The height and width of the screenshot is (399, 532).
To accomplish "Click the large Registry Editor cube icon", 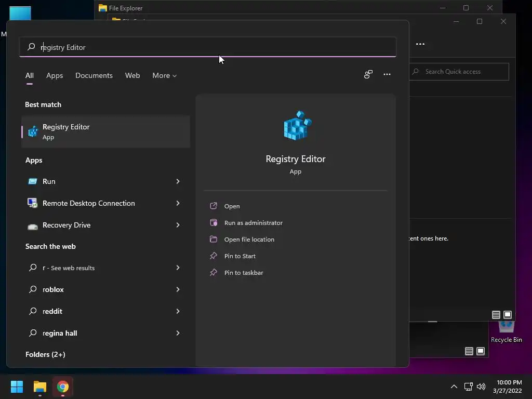I will pyautogui.click(x=298, y=125).
